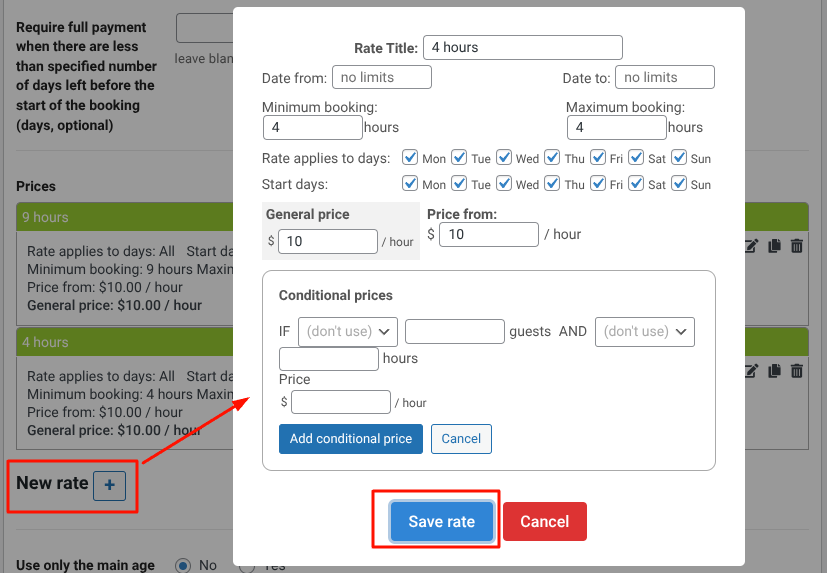Screen dimensions: 827x573
Task: Expand the hours condition dropdown
Action: [x=644, y=332]
